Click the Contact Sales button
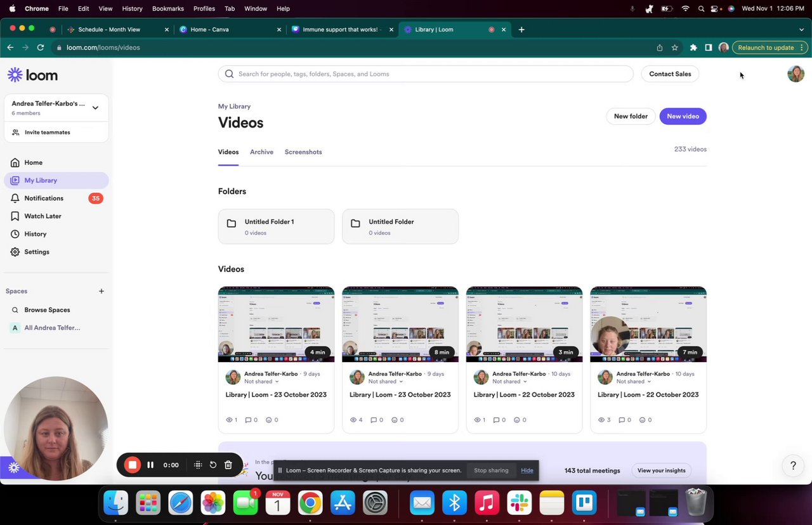812x525 pixels. pos(670,74)
